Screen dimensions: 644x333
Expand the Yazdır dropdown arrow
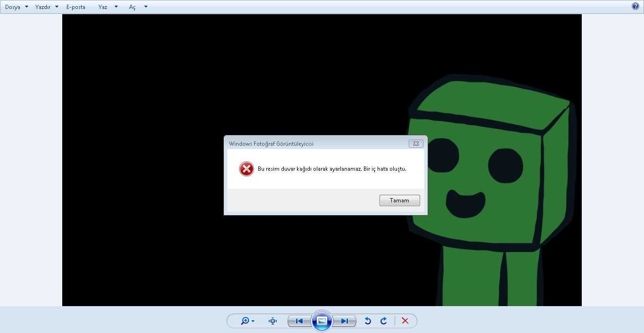tap(57, 7)
